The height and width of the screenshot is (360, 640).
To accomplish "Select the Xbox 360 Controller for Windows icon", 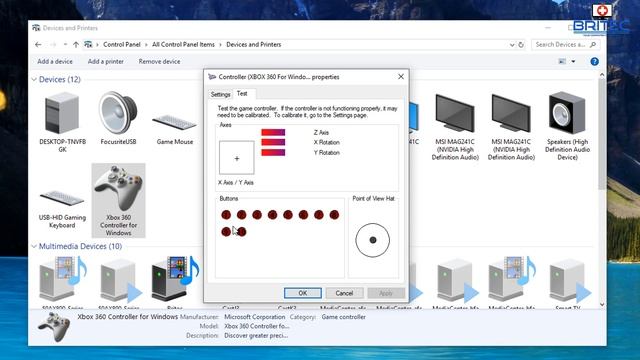I will tap(118, 188).
